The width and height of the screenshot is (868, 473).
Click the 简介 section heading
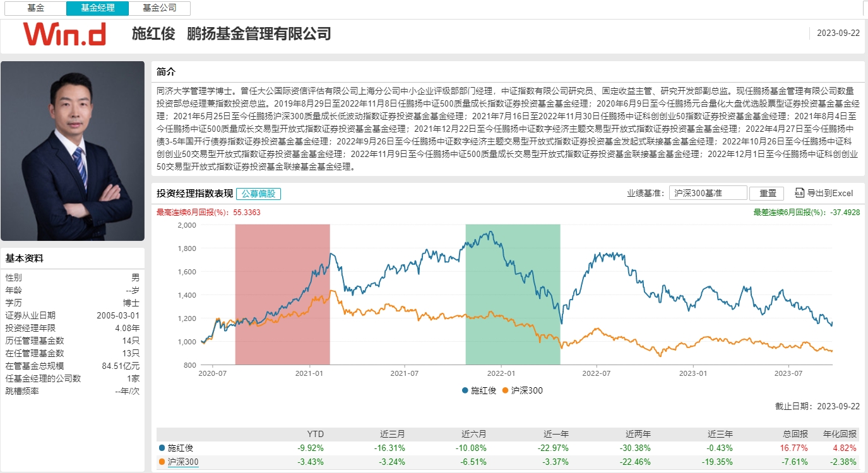[x=165, y=72]
